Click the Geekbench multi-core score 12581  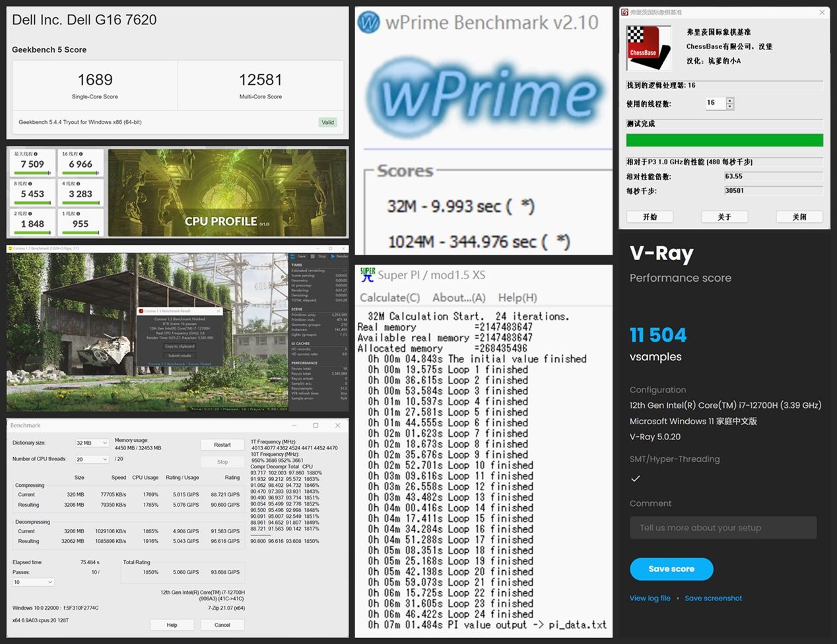261,80
